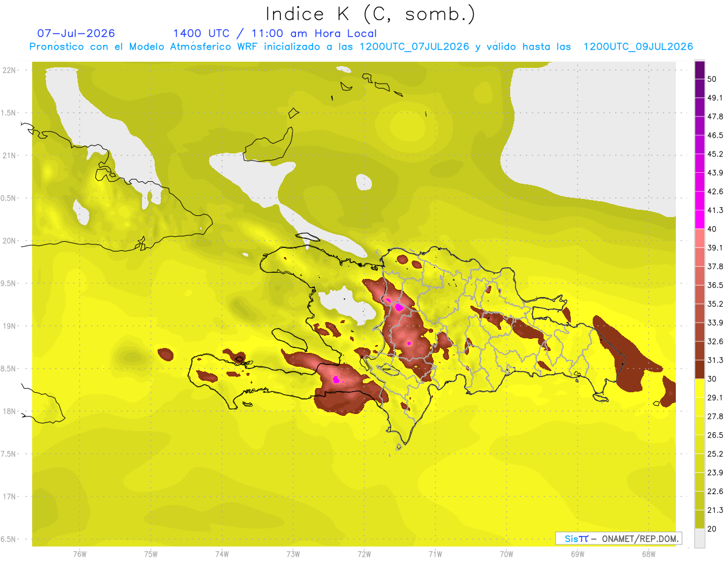
Task: Click the "30" color scale value
Action: coord(713,379)
